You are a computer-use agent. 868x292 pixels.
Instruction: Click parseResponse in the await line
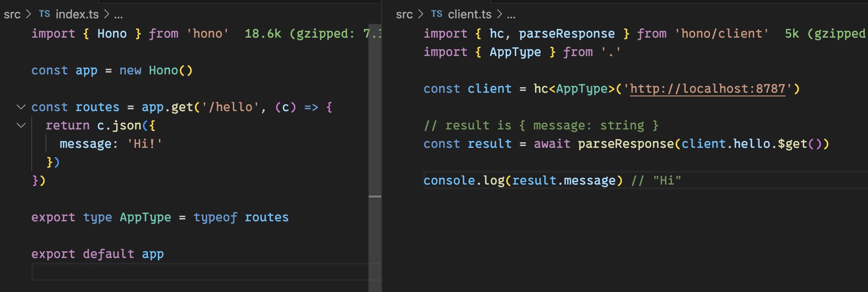[626, 144]
